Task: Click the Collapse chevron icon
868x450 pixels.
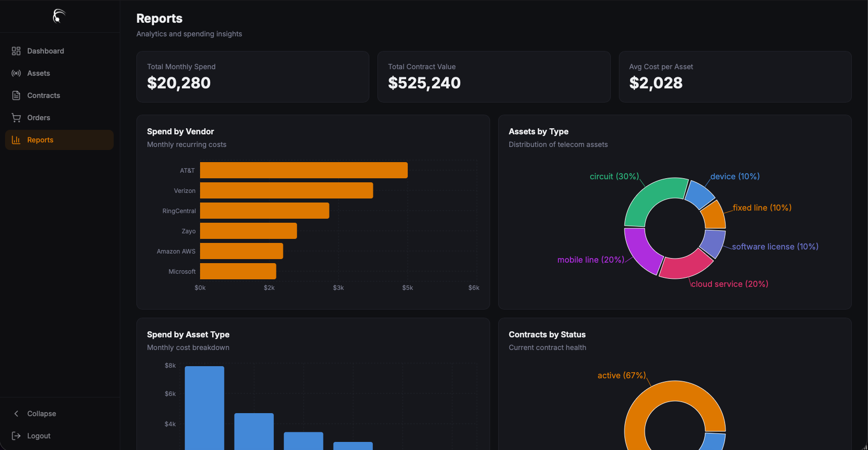Action: (16, 414)
